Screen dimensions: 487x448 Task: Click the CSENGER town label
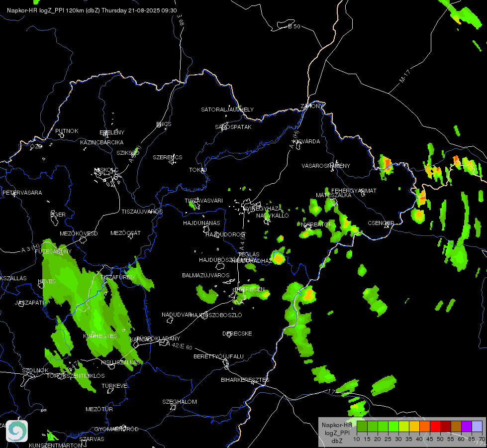[x=381, y=223]
